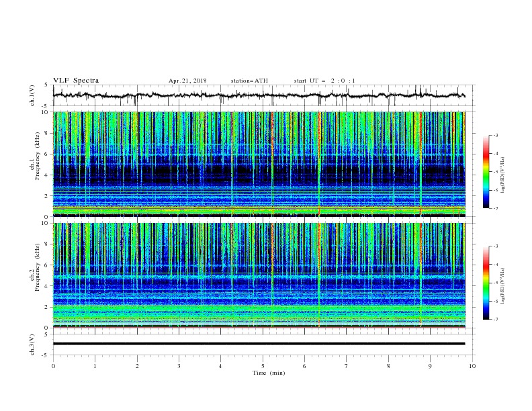
Task: Click the time axis tick label "4"
Action: point(220,366)
